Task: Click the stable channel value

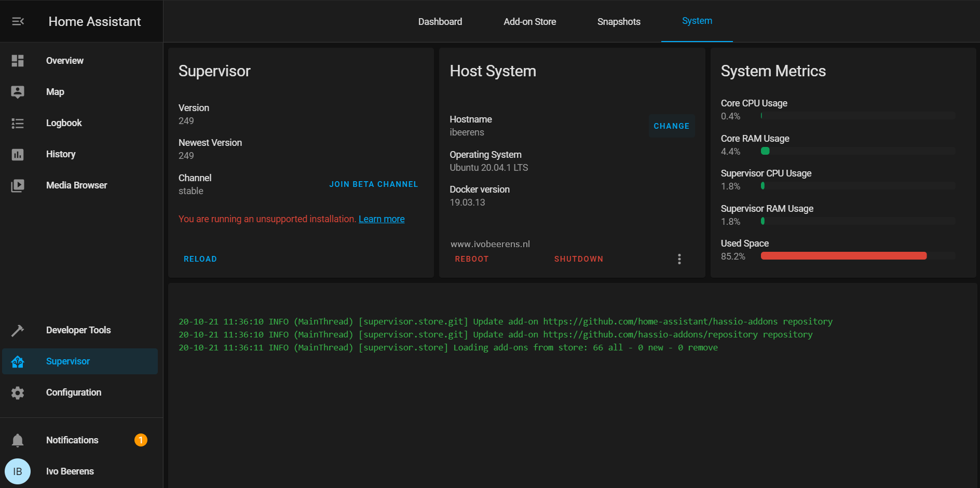Action: click(191, 191)
